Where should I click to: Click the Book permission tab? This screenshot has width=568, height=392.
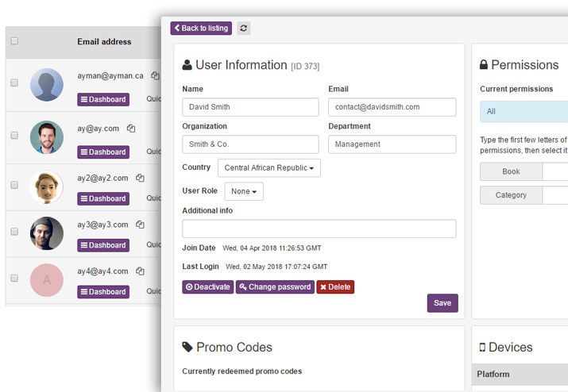point(511,171)
